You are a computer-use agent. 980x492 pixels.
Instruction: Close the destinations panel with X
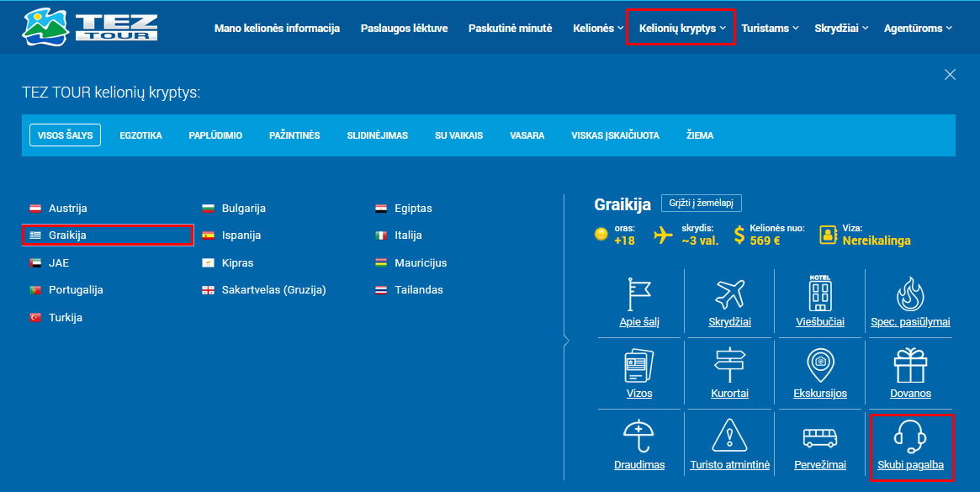click(950, 74)
